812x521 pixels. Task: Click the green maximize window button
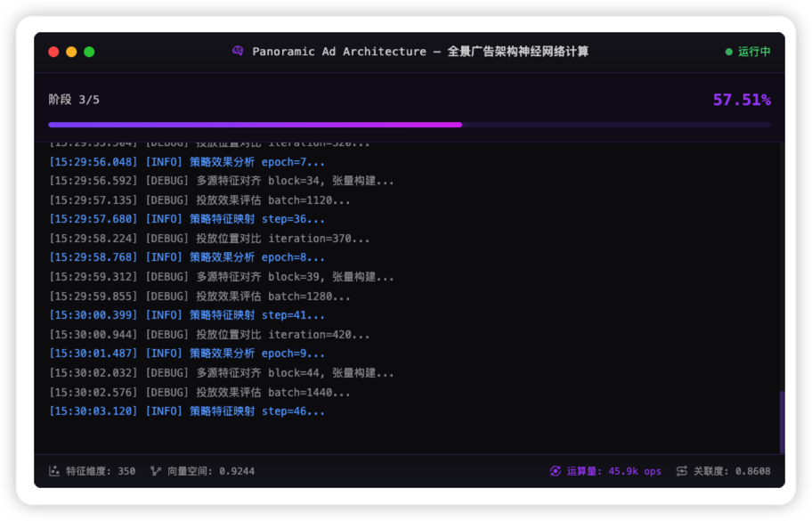(x=89, y=52)
